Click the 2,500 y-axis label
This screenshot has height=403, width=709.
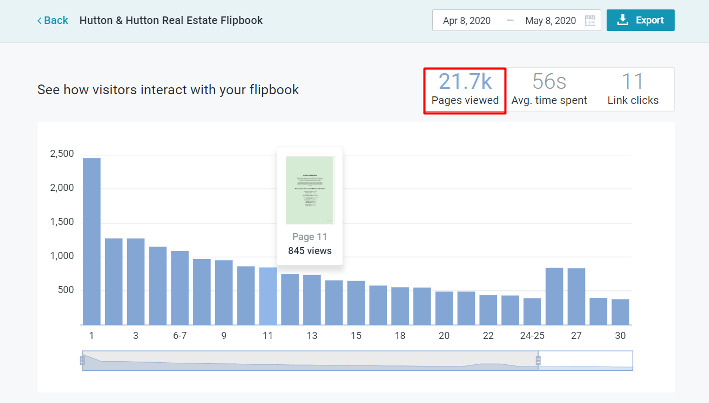click(x=62, y=154)
